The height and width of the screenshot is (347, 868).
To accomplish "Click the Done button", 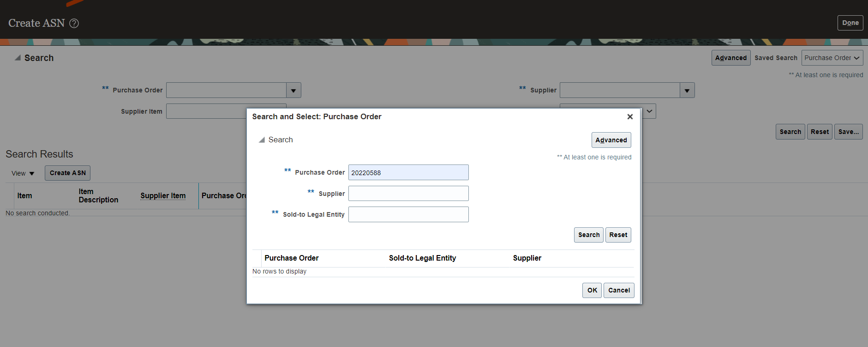I will [850, 23].
